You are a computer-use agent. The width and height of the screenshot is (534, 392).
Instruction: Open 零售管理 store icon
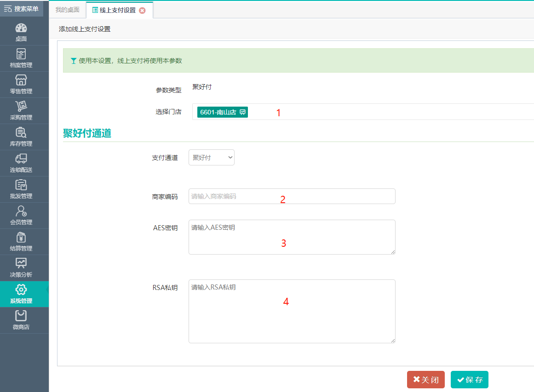coord(21,80)
